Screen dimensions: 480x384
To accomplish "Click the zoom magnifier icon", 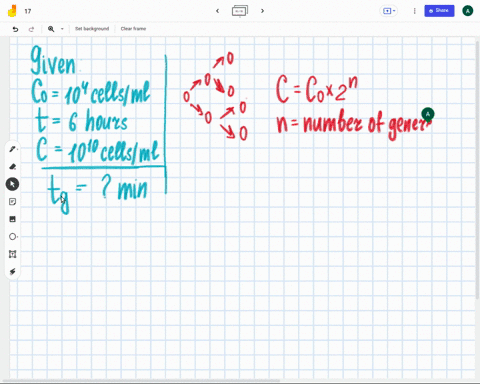I will click(51, 29).
